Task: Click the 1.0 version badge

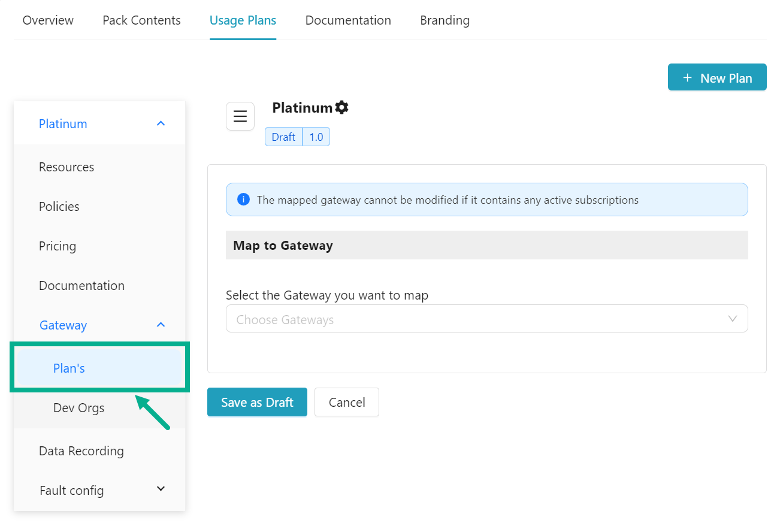Action: point(316,137)
